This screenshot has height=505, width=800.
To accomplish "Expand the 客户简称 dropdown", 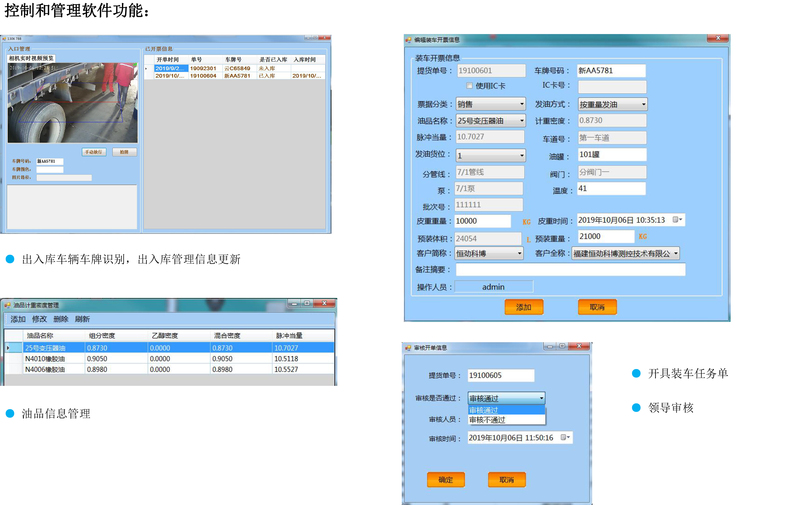I will pos(519,254).
